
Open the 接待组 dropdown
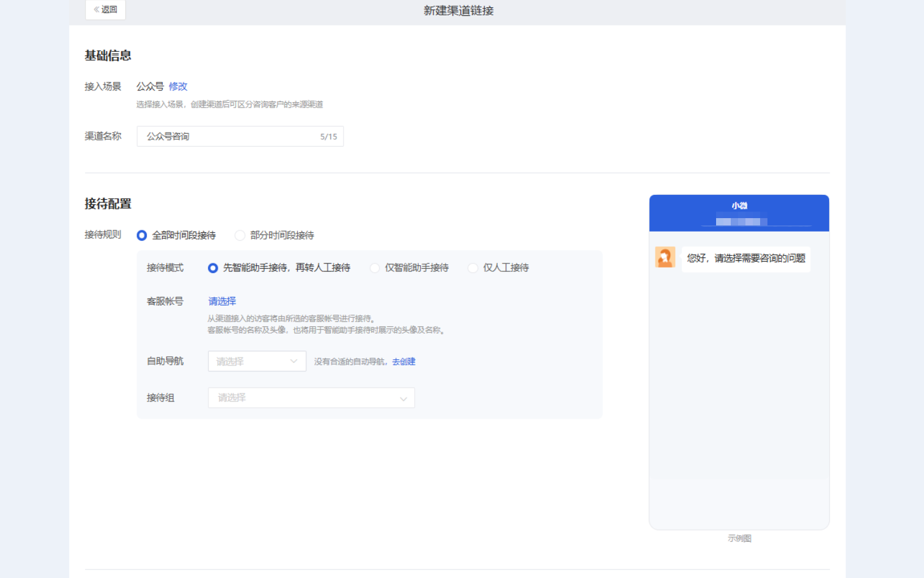click(311, 398)
